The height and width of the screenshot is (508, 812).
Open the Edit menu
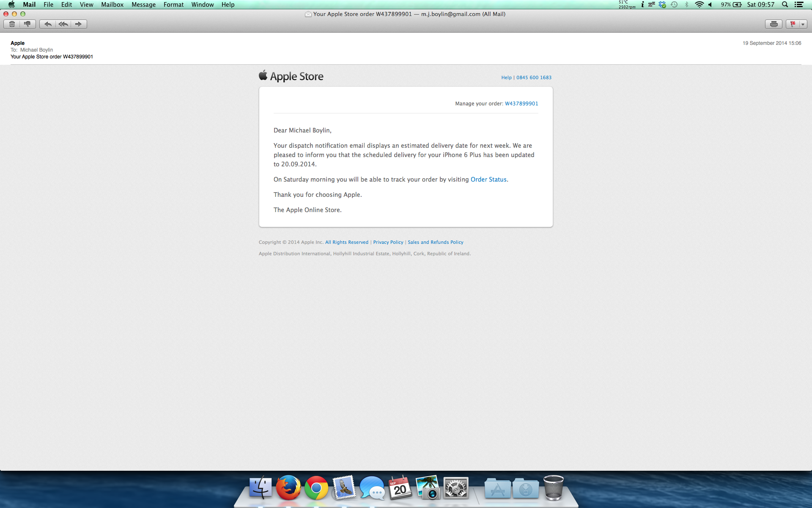(67, 5)
